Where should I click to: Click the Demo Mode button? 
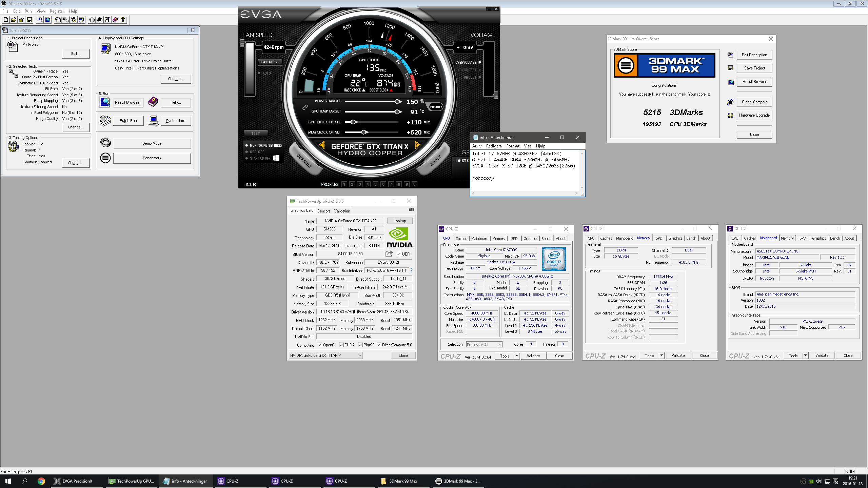tap(152, 143)
